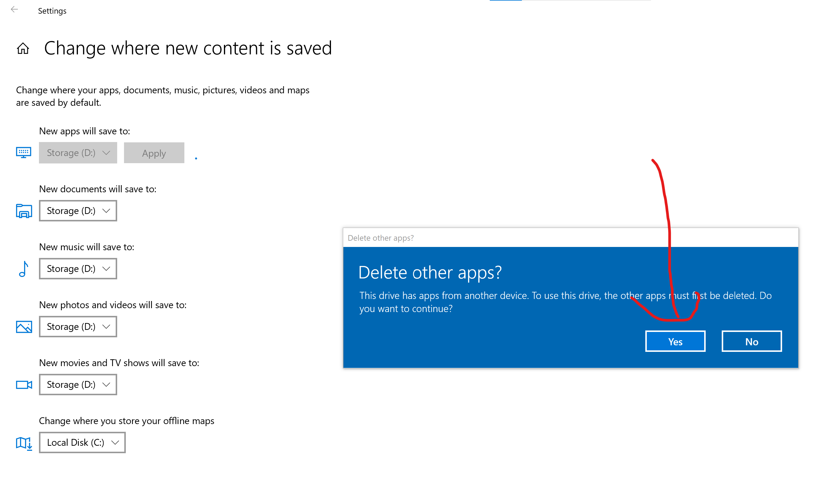827x504 pixels.
Task: Click the music note icon
Action: [23, 269]
